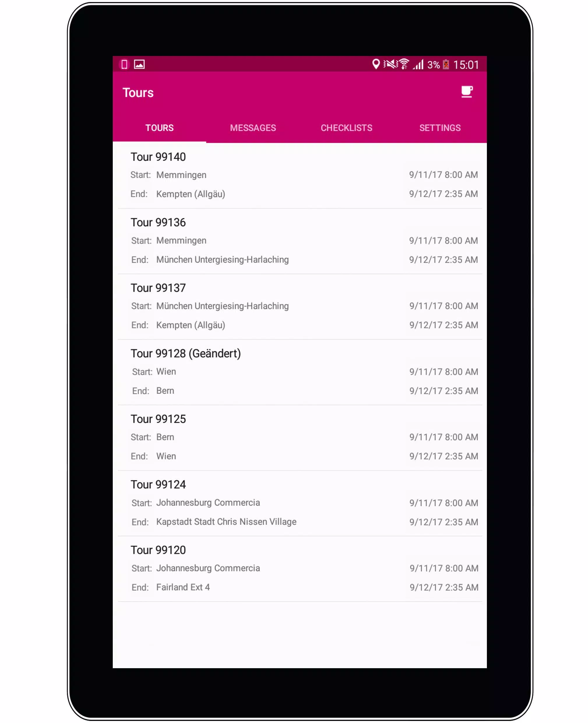Open the Settings tab

pos(440,127)
